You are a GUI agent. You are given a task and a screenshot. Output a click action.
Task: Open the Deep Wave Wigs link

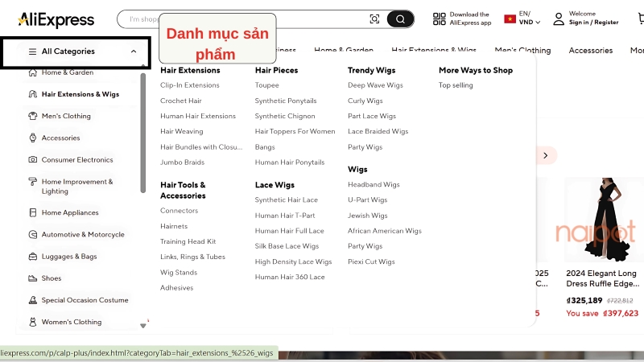(x=375, y=85)
